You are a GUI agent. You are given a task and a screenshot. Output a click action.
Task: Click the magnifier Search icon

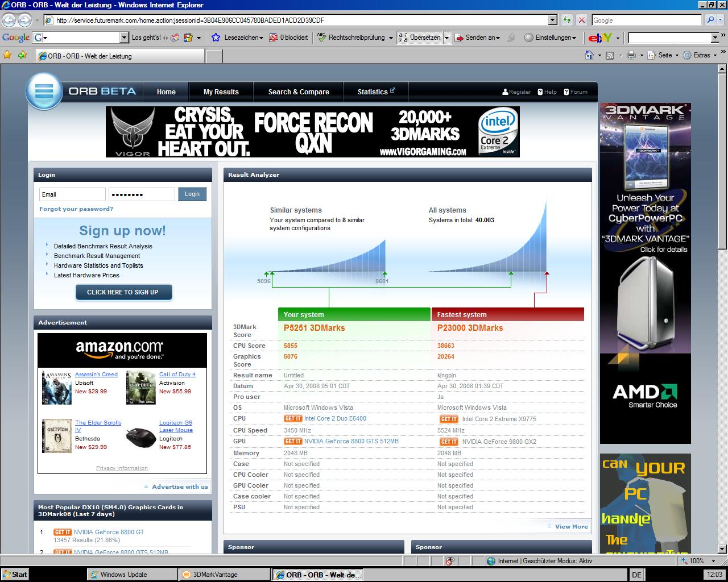[x=710, y=20]
